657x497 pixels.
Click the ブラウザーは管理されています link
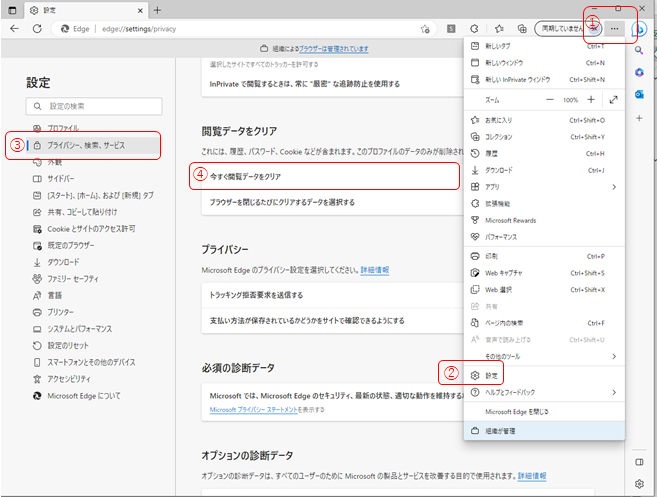point(334,49)
